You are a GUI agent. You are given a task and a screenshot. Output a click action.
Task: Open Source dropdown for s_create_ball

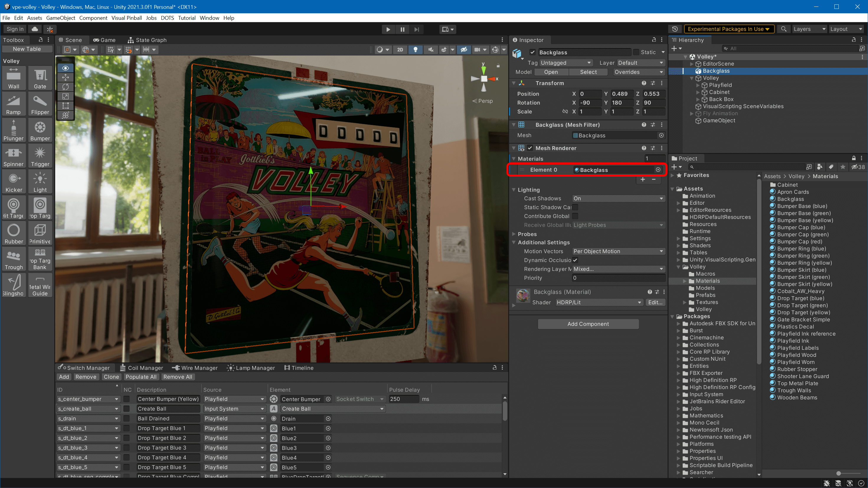[234, 409]
